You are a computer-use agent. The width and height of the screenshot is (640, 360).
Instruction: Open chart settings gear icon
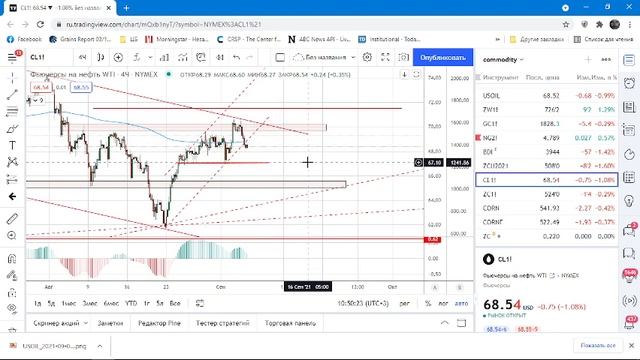click(367, 58)
